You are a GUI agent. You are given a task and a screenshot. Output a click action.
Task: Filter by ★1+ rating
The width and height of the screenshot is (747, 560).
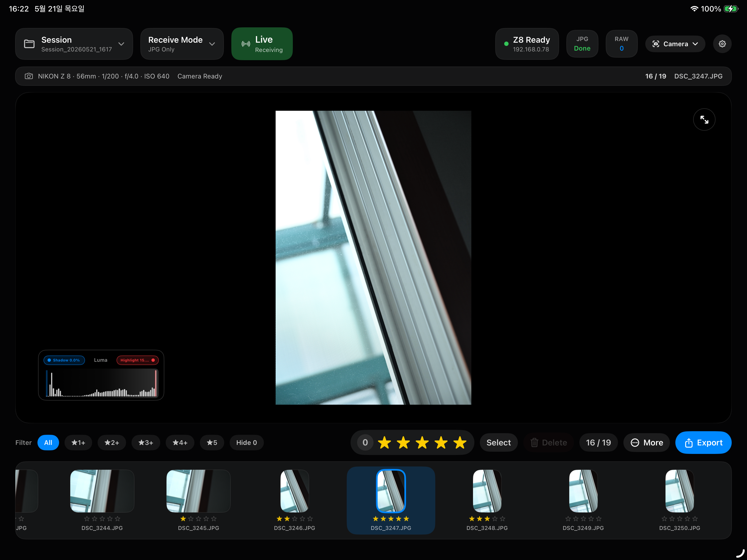pyautogui.click(x=78, y=442)
